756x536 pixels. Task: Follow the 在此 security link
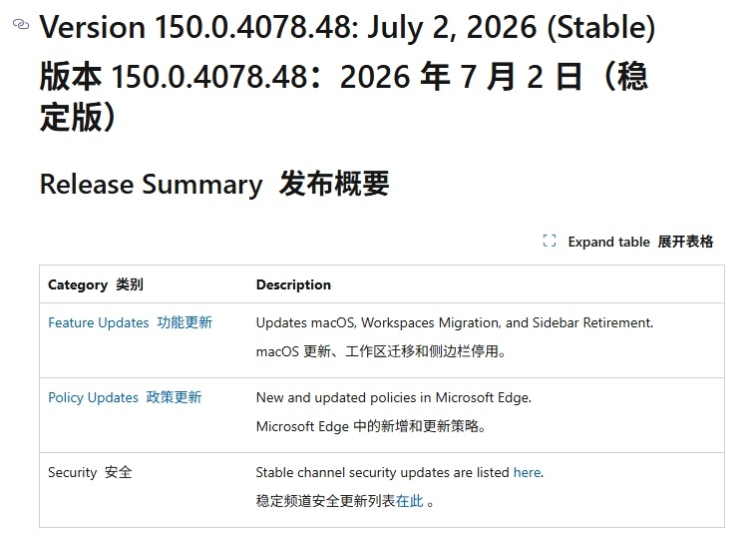(409, 501)
